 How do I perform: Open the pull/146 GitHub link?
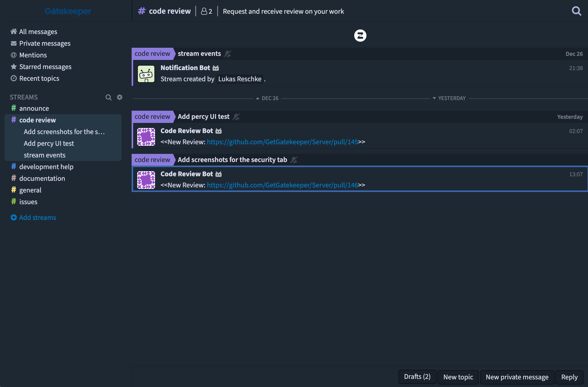(282, 185)
